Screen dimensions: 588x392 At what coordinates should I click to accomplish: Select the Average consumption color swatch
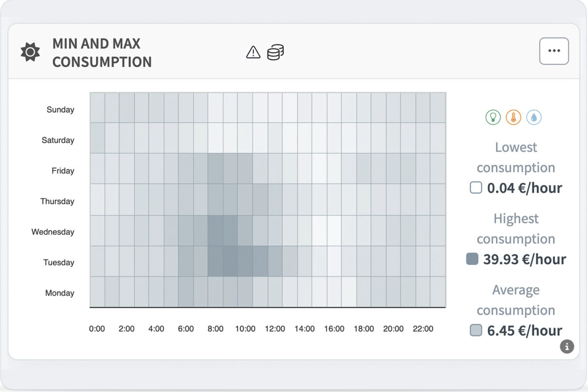476,330
